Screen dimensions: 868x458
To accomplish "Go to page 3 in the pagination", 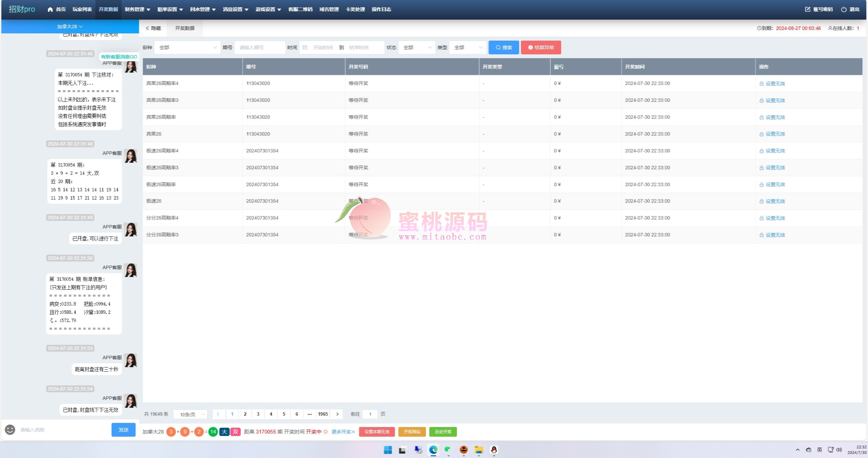I will click(258, 414).
